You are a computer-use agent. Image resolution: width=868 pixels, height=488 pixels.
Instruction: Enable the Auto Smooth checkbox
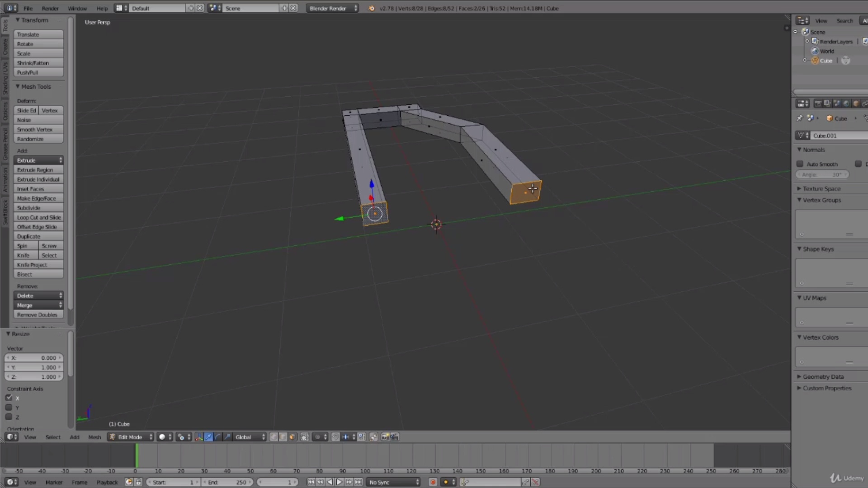click(800, 164)
